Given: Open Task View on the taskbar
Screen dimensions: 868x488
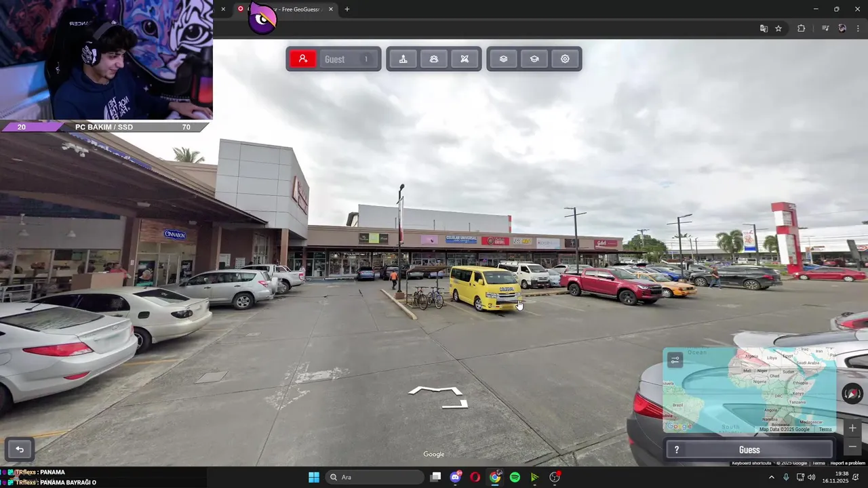Looking at the screenshot, I should pyautogui.click(x=436, y=477).
